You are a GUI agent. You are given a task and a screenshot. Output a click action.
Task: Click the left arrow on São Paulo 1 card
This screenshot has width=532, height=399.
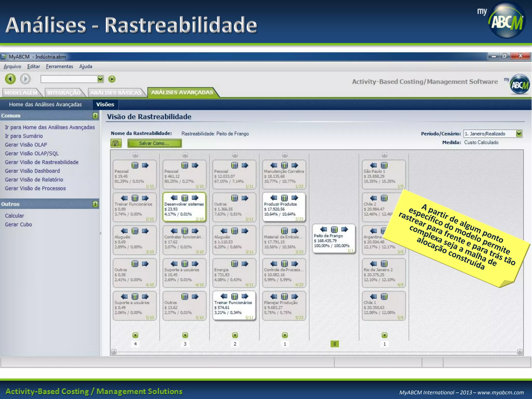click(373, 165)
